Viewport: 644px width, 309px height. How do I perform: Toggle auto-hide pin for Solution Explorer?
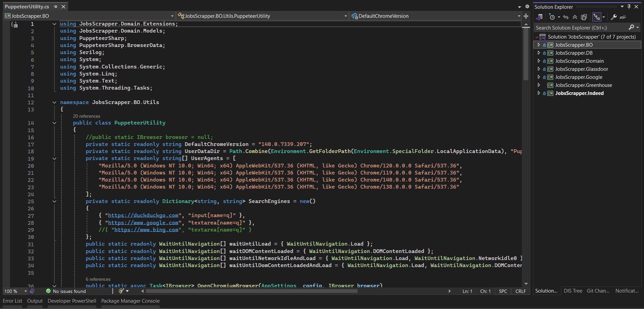point(629,7)
